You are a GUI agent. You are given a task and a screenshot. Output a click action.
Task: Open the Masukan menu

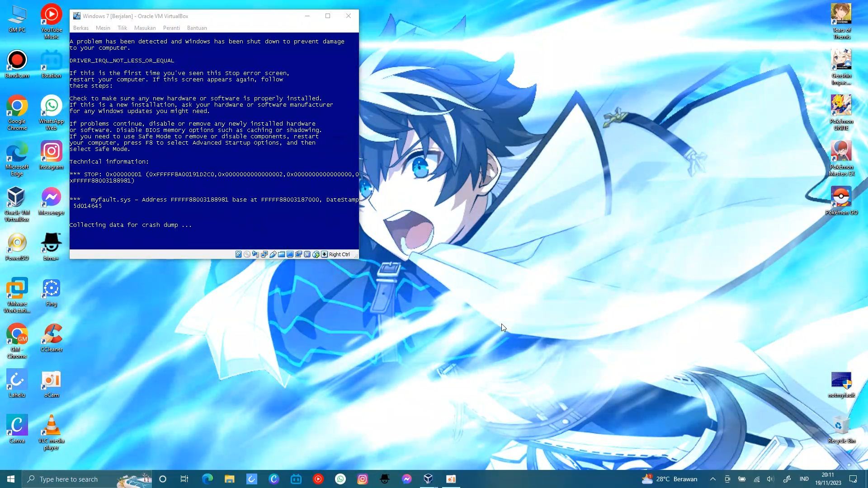click(145, 28)
